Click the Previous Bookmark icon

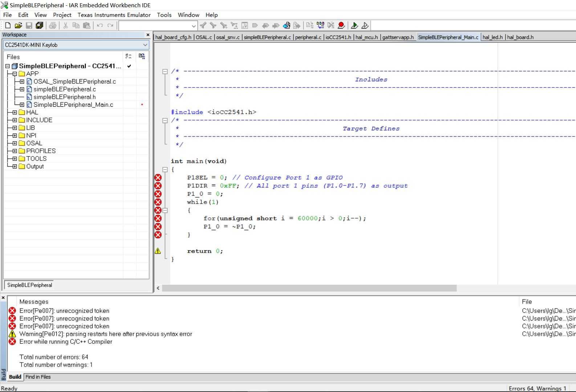[x=265, y=25]
